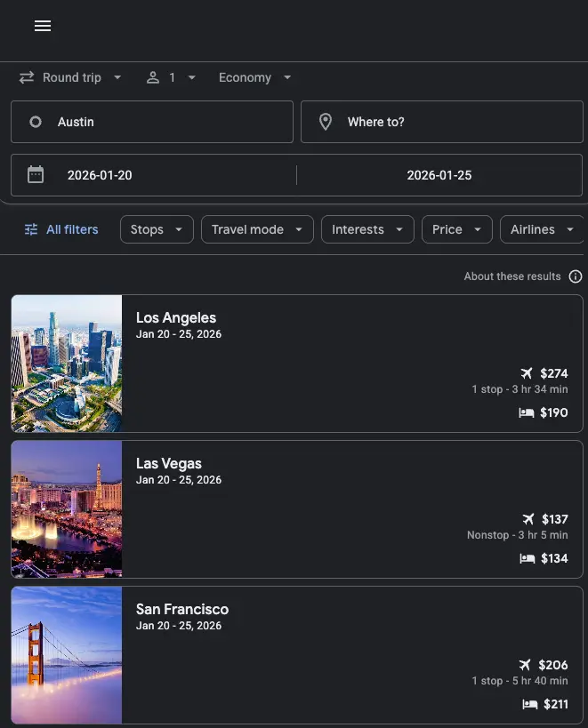Open About these results link
The image size is (588, 728).
pyautogui.click(x=512, y=276)
